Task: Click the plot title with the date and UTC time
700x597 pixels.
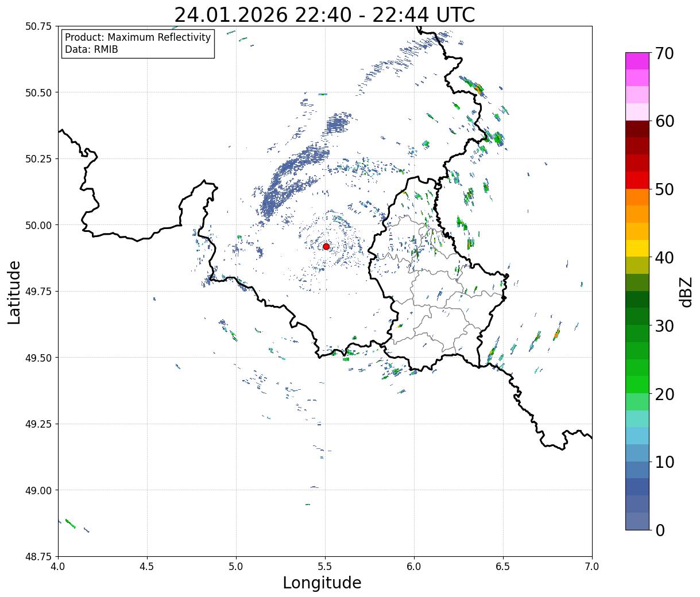Action: click(324, 15)
